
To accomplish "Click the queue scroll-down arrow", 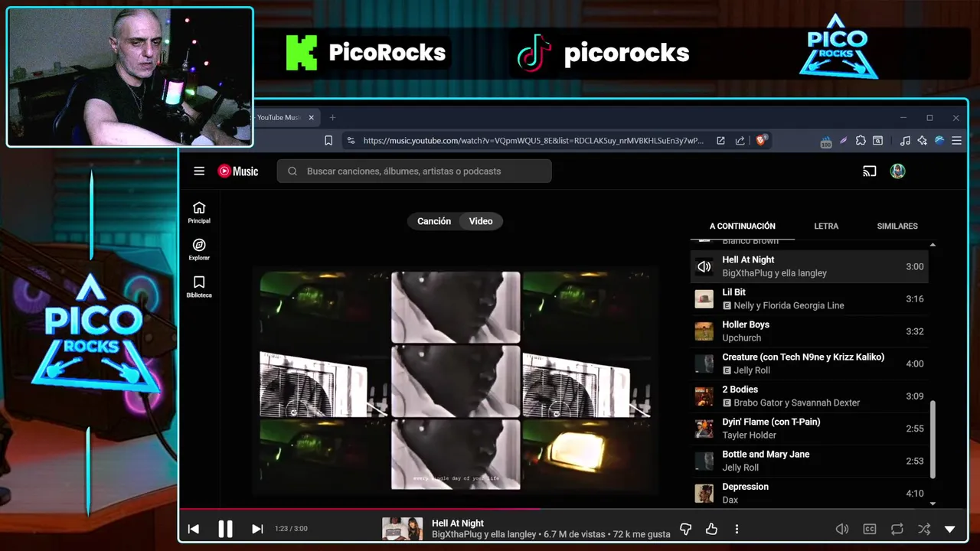I will pyautogui.click(x=933, y=503).
